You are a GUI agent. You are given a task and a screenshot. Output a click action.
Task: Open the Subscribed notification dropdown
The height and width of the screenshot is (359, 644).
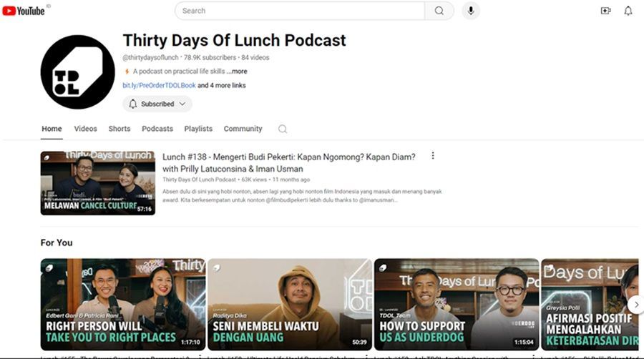(x=157, y=104)
